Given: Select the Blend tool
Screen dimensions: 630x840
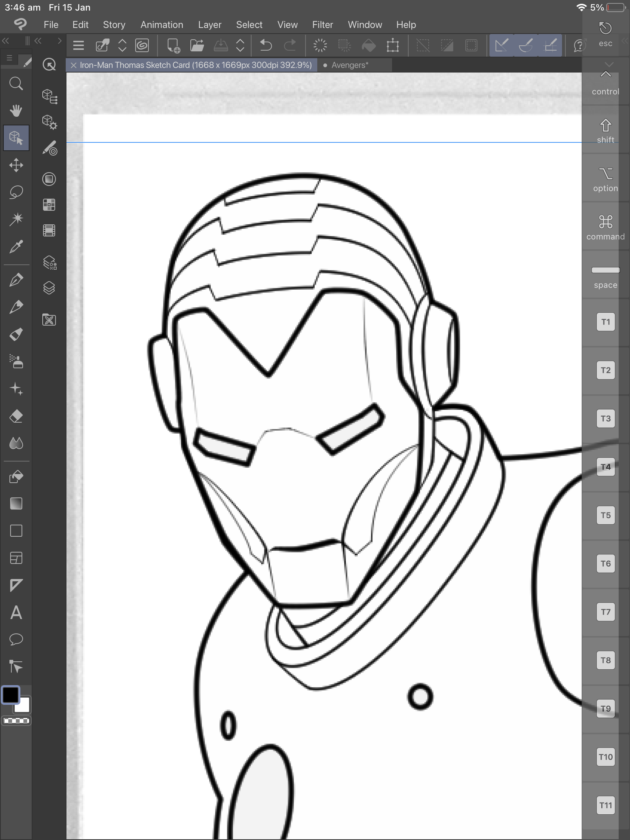Looking at the screenshot, I should pos(16,443).
